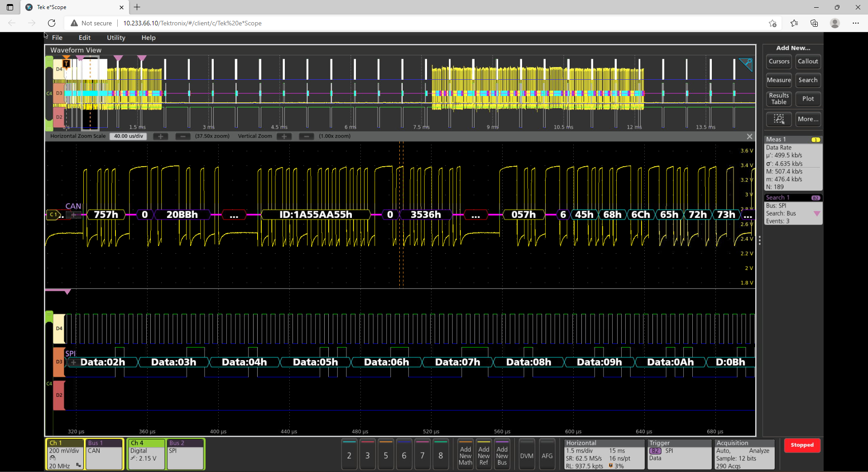This screenshot has width=868, height=472.
Task: Open the Bus 1 CAN badge
Action: (x=104, y=454)
